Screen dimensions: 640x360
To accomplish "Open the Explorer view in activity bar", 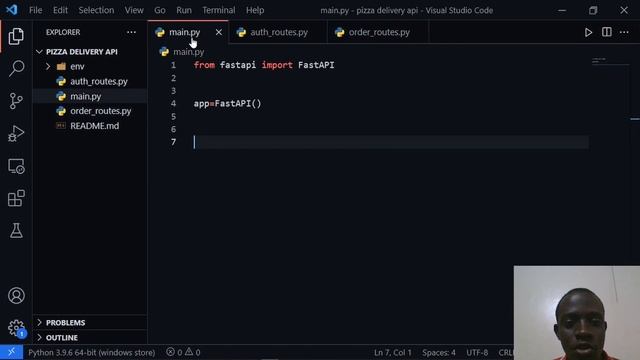I will click(x=16, y=37).
